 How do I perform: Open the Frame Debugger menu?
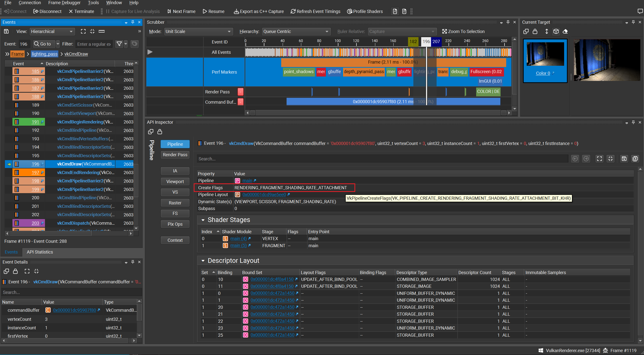[x=64, y=3]
